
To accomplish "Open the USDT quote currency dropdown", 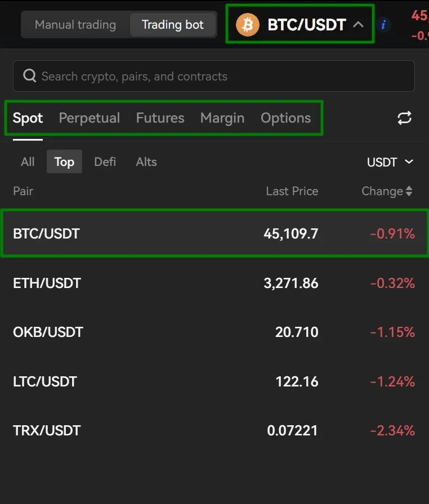I will tap(390, 162).
